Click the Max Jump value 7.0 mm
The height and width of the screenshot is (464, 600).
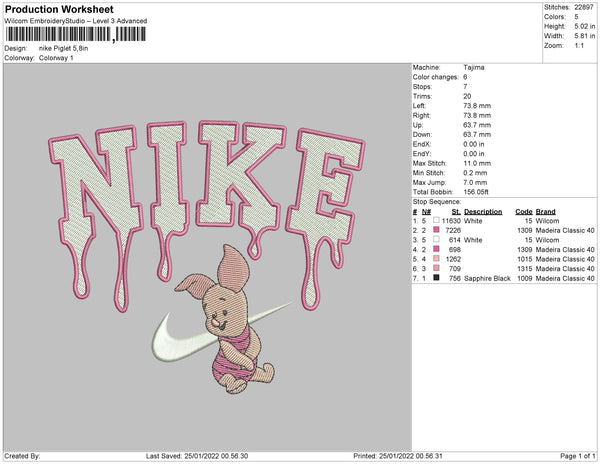[474, 182]
